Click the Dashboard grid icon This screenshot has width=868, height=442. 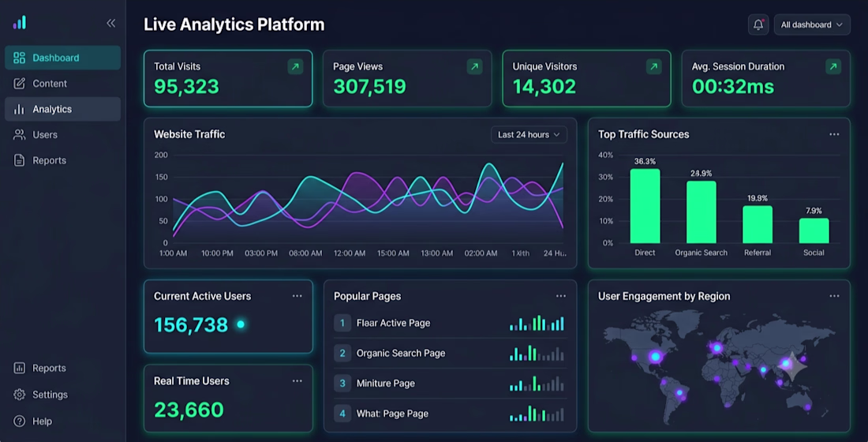click(20, 58)
